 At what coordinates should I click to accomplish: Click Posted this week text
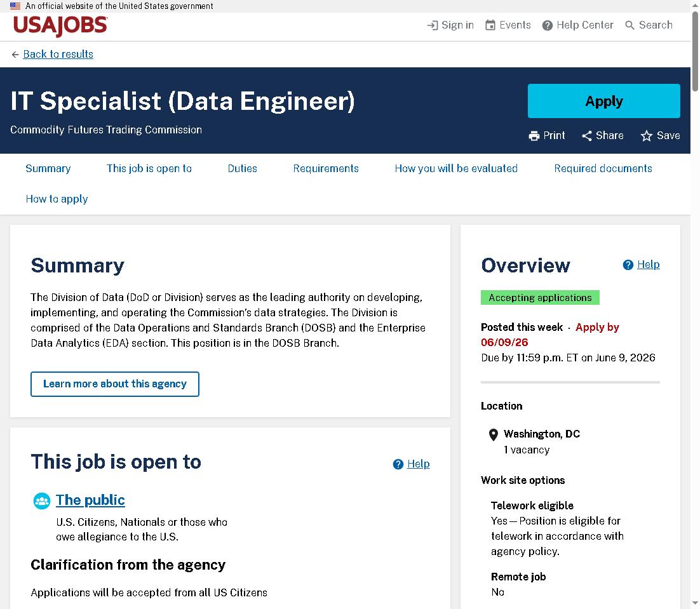click(522, 328)
